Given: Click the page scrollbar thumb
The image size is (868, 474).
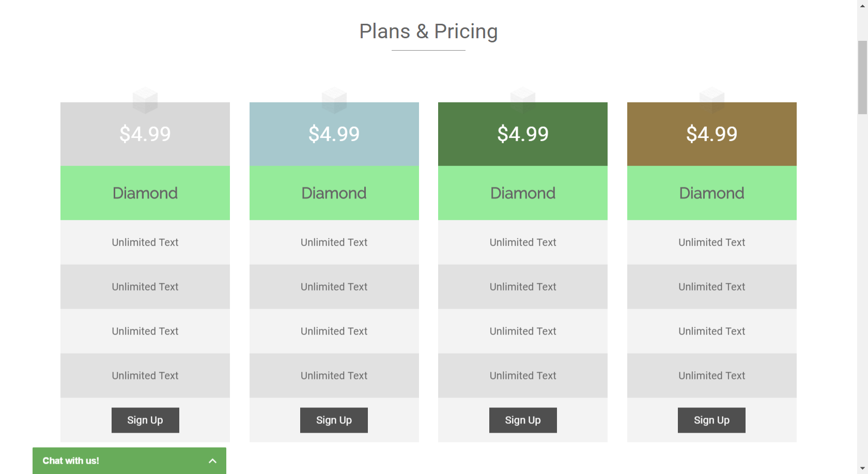Looking at the screenshot, I should [x=862, y=78].
